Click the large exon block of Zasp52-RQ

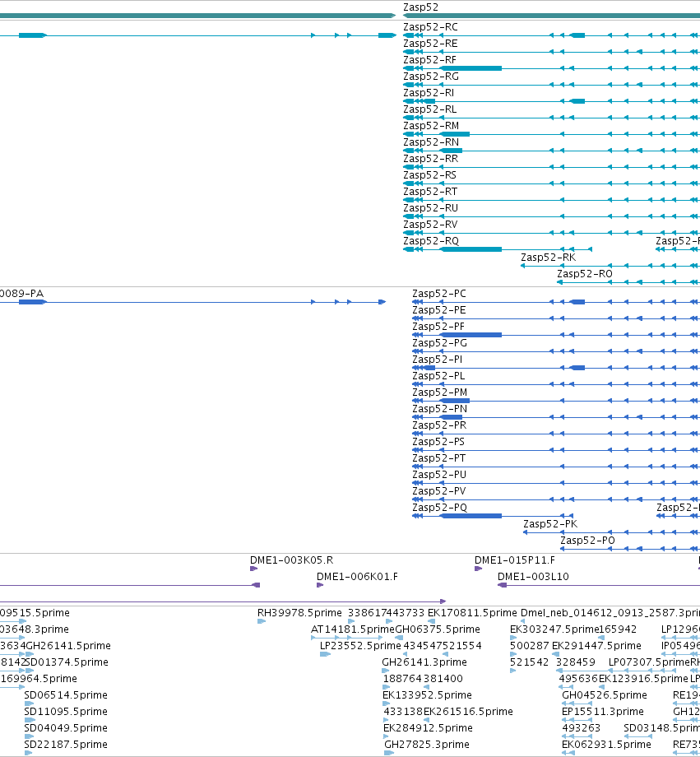pos(471,249)
